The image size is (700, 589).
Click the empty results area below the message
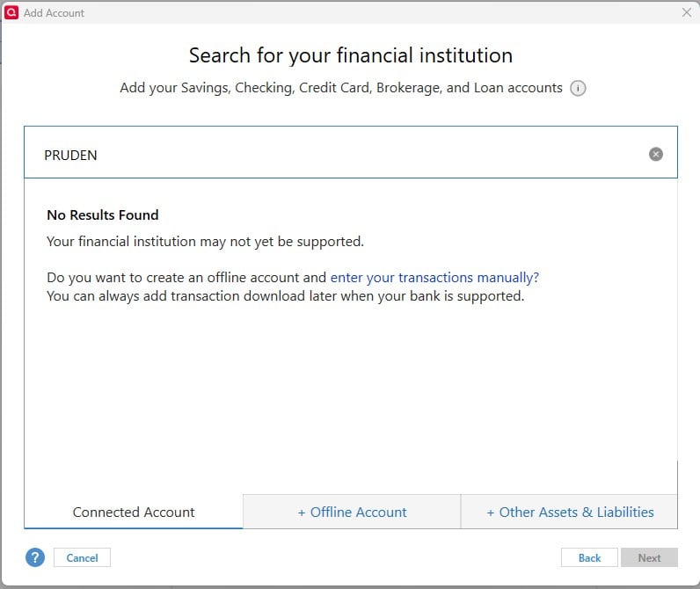[351, 397]
